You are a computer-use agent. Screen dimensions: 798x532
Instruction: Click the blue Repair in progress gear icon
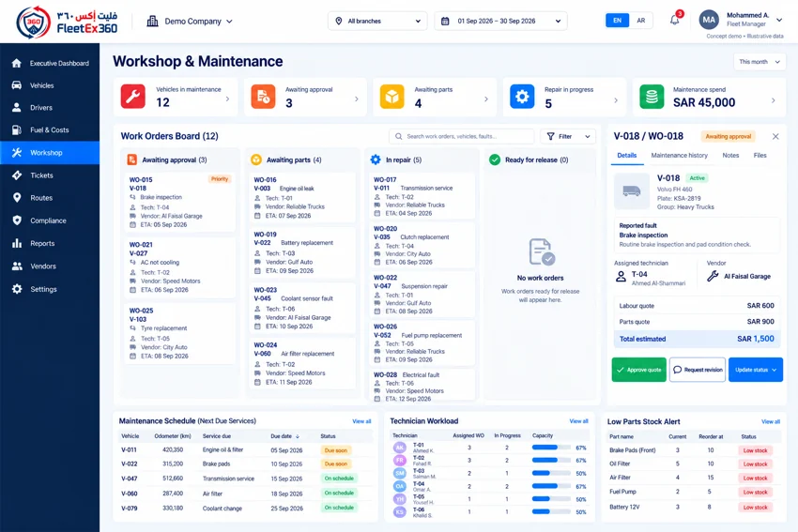[522, 97]
